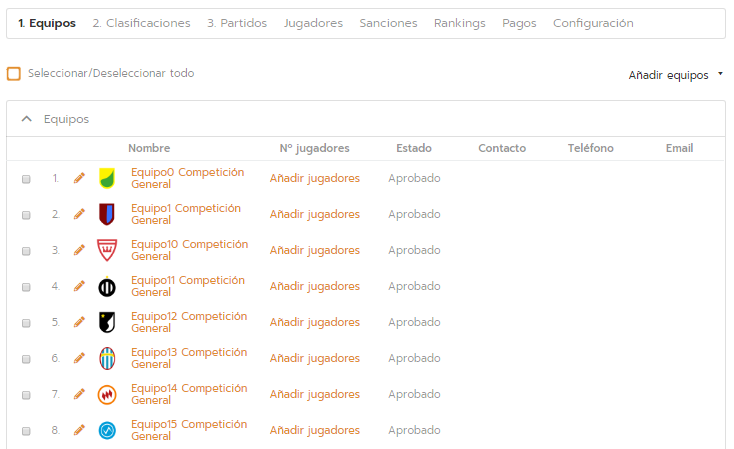Open Equipo12 Competición General team link
This screenshot has height=449, width=734.
tap(189, 322)
